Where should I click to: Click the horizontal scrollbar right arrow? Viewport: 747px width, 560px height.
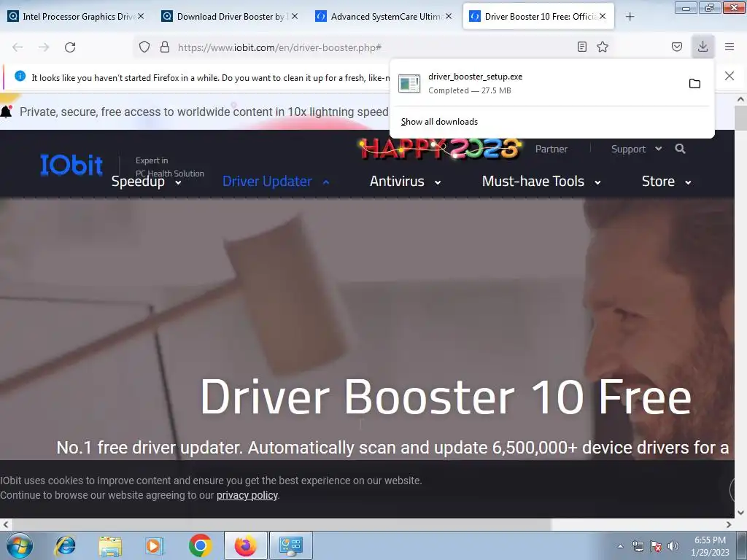pos(729,525)
